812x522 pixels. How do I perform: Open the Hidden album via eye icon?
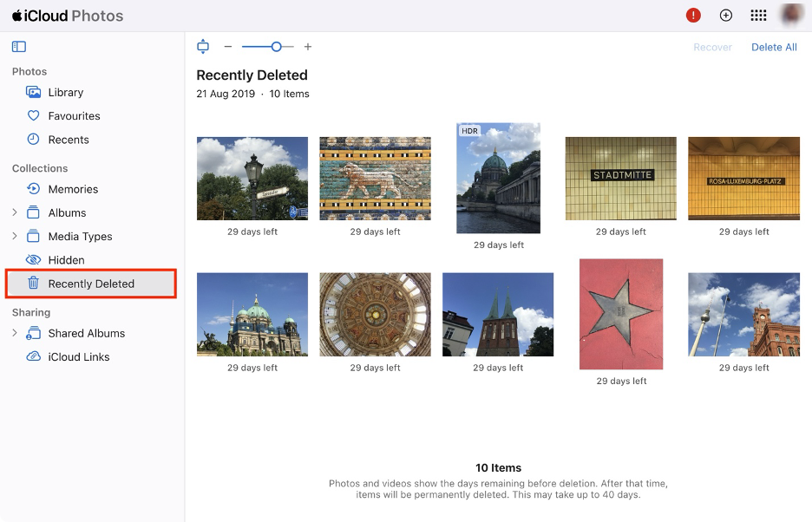coord(34,259)
